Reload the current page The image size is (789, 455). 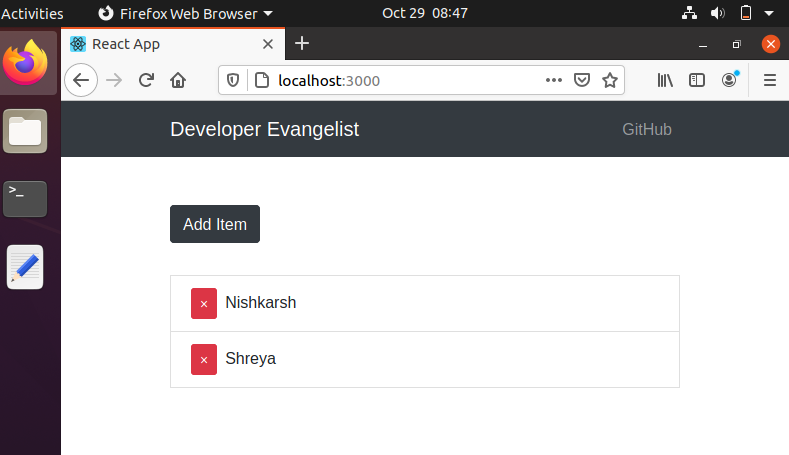(146, 80)
